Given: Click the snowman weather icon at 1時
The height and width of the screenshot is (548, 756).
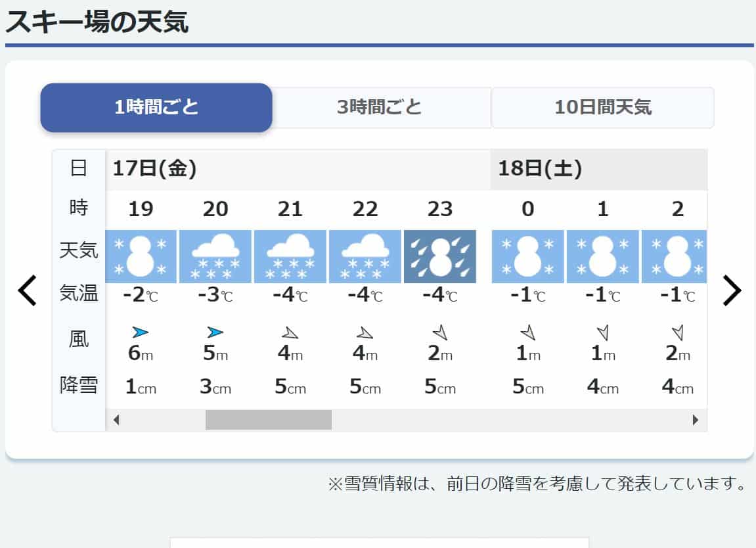Looking at the screenshot, I should [x=603, y=257].
